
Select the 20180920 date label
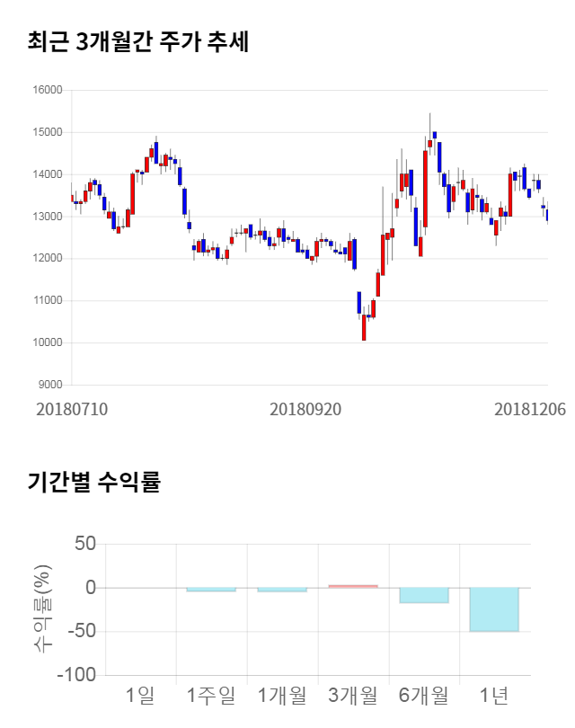tap(305, 408)
